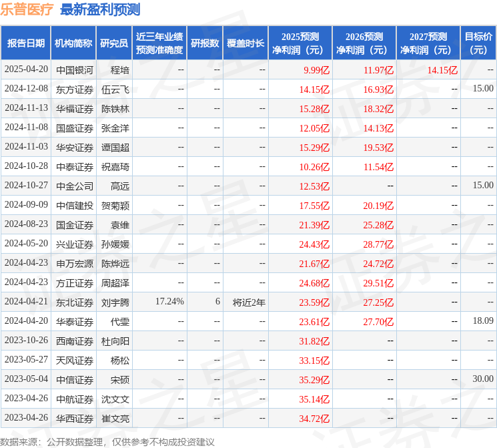The width and height of the screenshot is (497, 448).
Task: Select the 11.97亿 forecast value
Action: (378, 70)
